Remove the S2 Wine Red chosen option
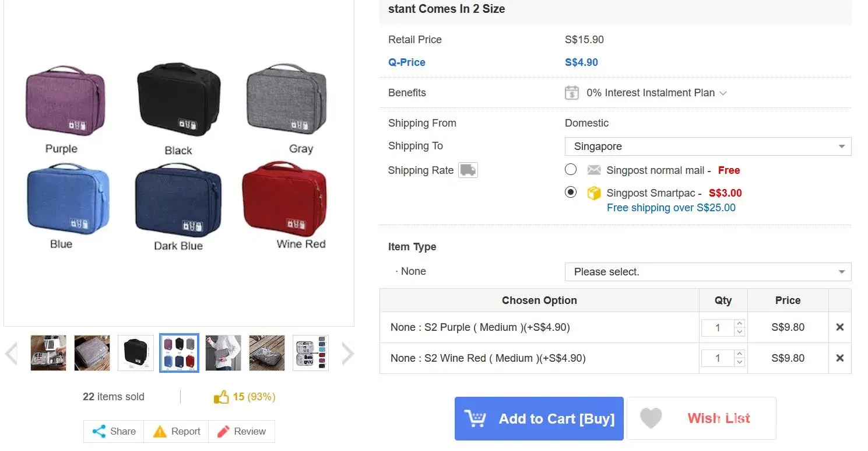Image resolution: width=868 pixels, height=451 pixels. 839,358
